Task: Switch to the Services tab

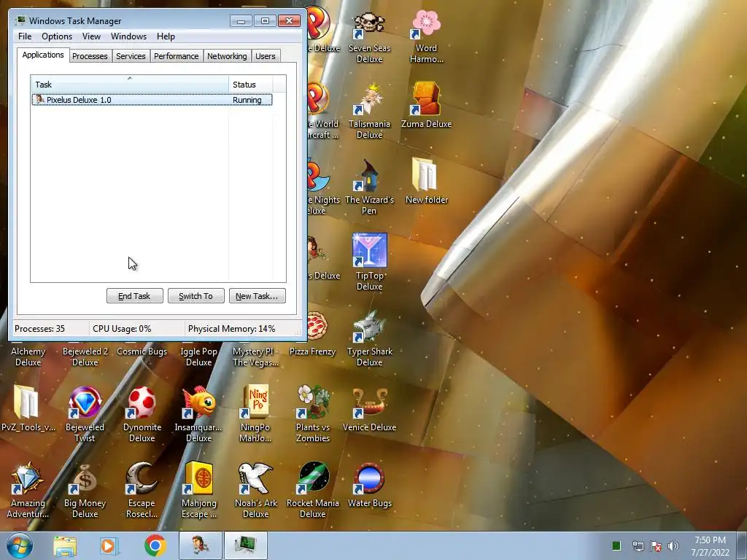Action: tap(131, 56)
